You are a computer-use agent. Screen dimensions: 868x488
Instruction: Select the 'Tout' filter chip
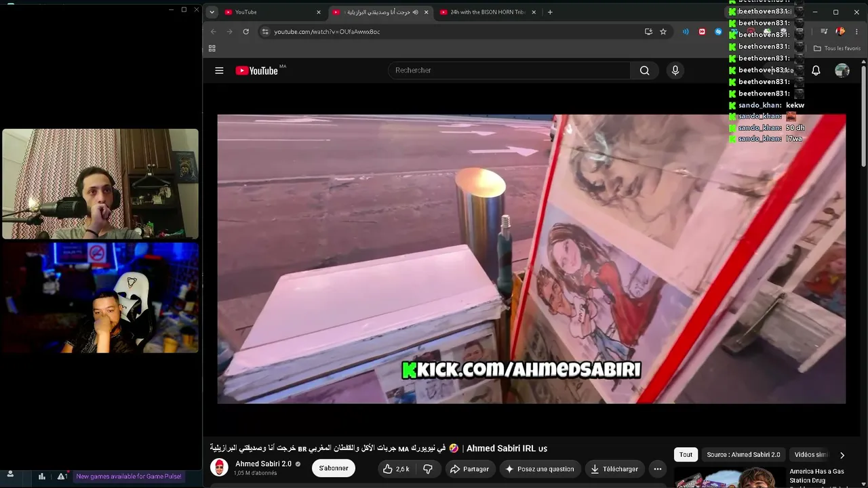(x=686, y=455)
